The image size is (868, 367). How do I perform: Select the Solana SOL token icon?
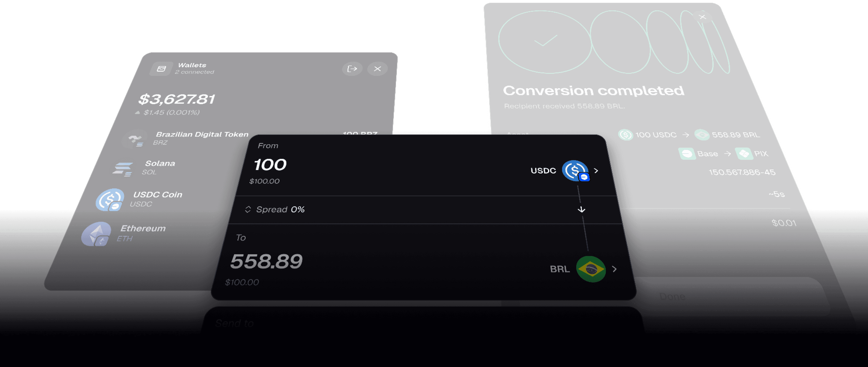(123, 168)
